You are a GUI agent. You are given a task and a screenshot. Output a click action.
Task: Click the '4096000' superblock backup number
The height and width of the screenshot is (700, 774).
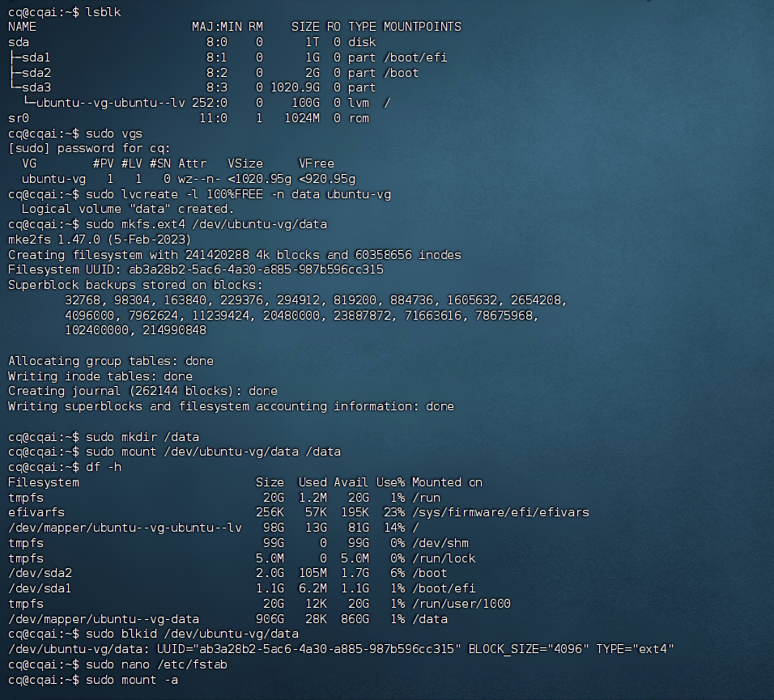(89, 316)
